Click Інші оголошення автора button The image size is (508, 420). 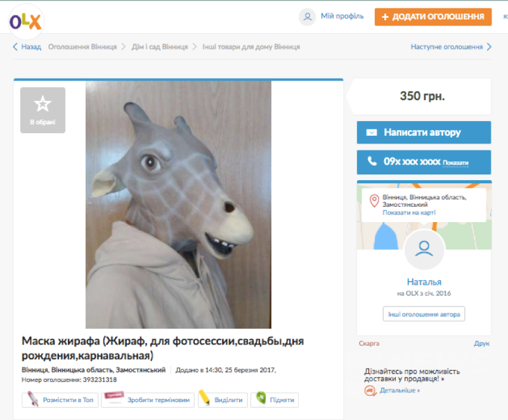(x=424, y=314)
